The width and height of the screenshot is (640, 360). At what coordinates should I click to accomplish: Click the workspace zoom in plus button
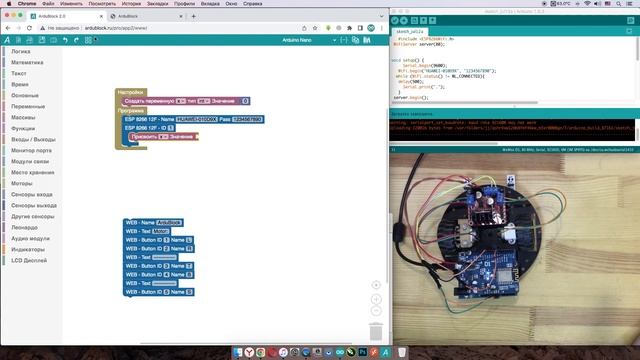pyautogui.click(x=376, y=299)
